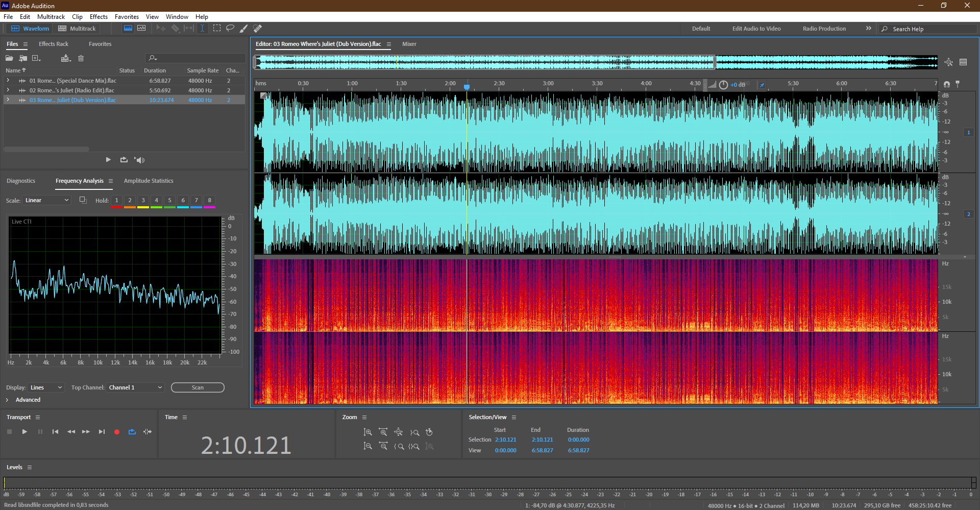Screen dimensions: 980x510
Task: Open the Scale Linear dropdown
Action: (x=46, y=200)
